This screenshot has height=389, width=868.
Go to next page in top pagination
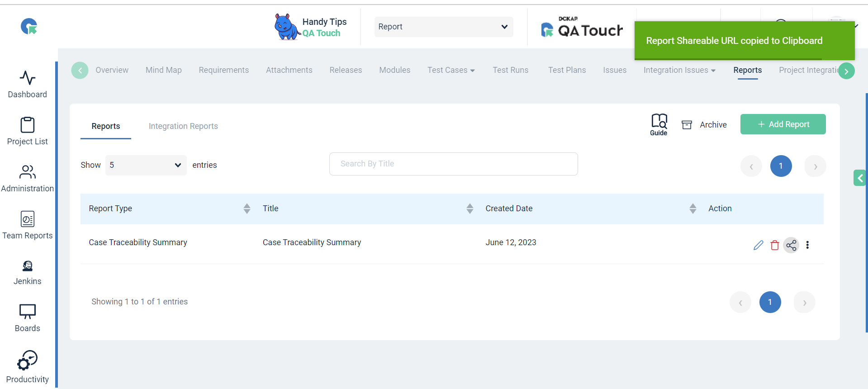point(816,166)
